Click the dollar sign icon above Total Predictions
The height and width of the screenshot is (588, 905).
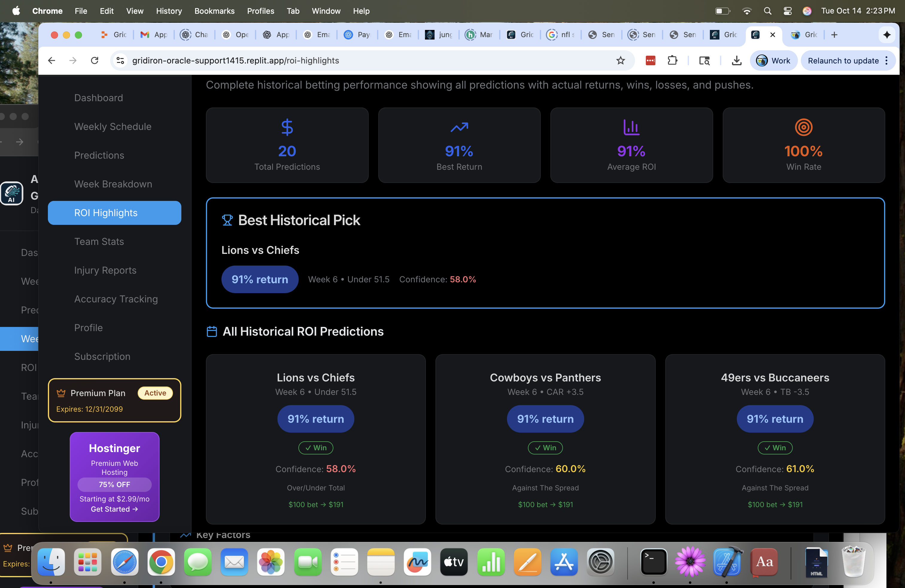click(x=287, y=127)
